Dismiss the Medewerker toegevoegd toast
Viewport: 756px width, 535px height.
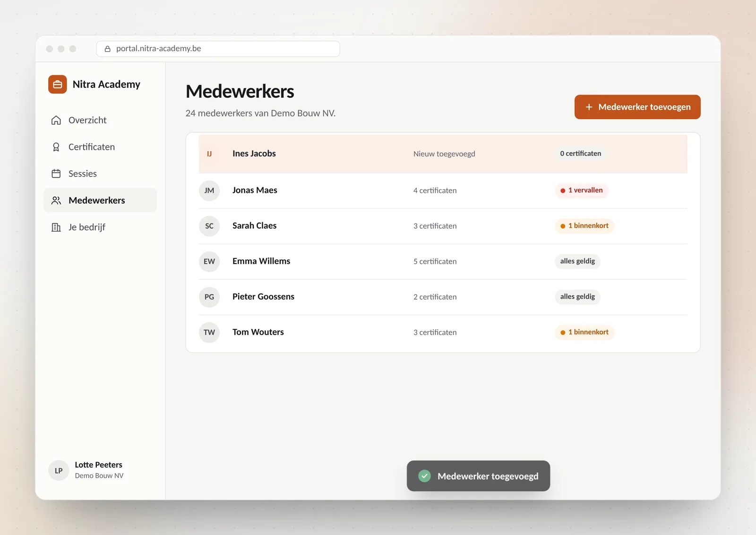pos(478,476)
